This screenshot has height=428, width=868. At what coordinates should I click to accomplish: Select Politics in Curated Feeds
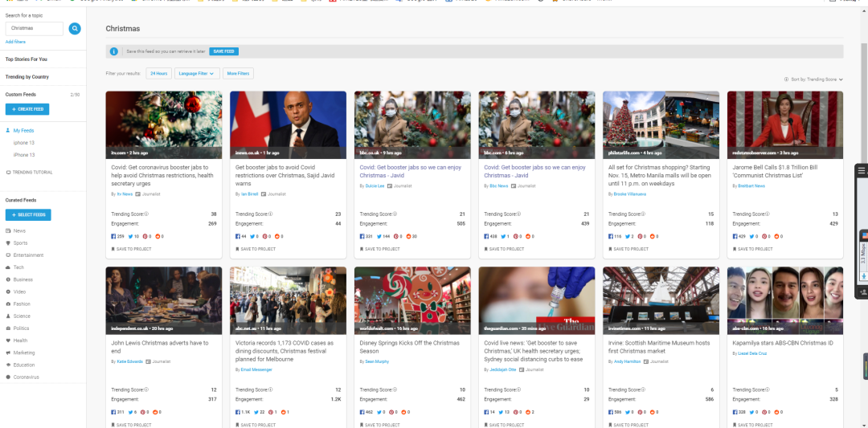pos(21,328)
